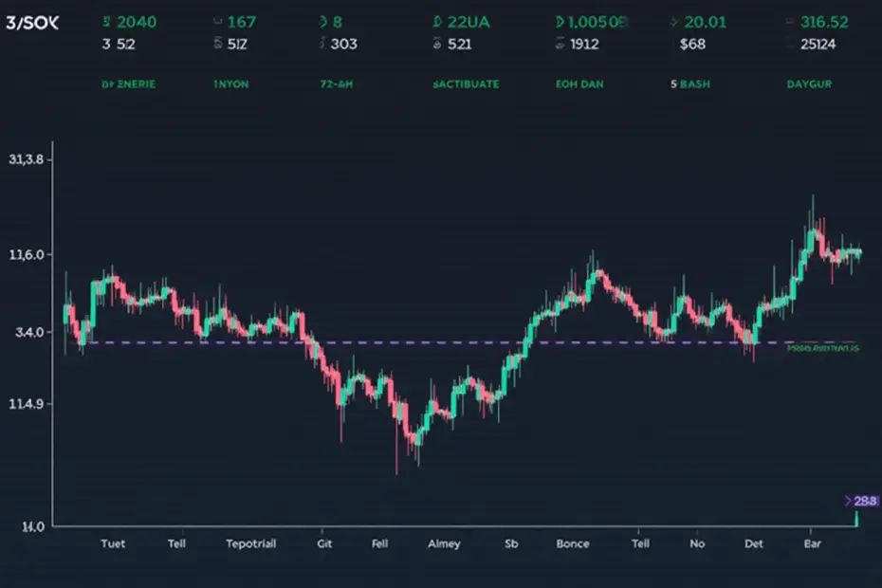
Task: Click the Tepotriall label on time axis
Action: click(x=252, y=543)
